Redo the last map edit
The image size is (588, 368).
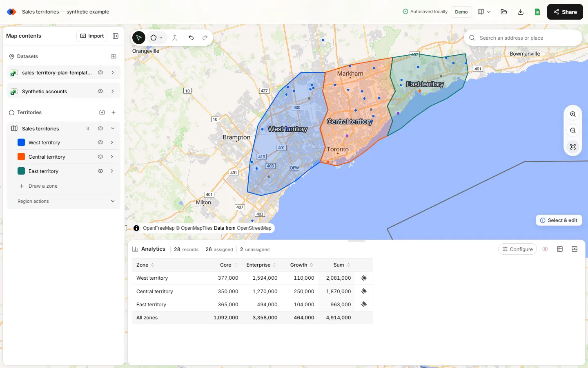pos(205,38)
